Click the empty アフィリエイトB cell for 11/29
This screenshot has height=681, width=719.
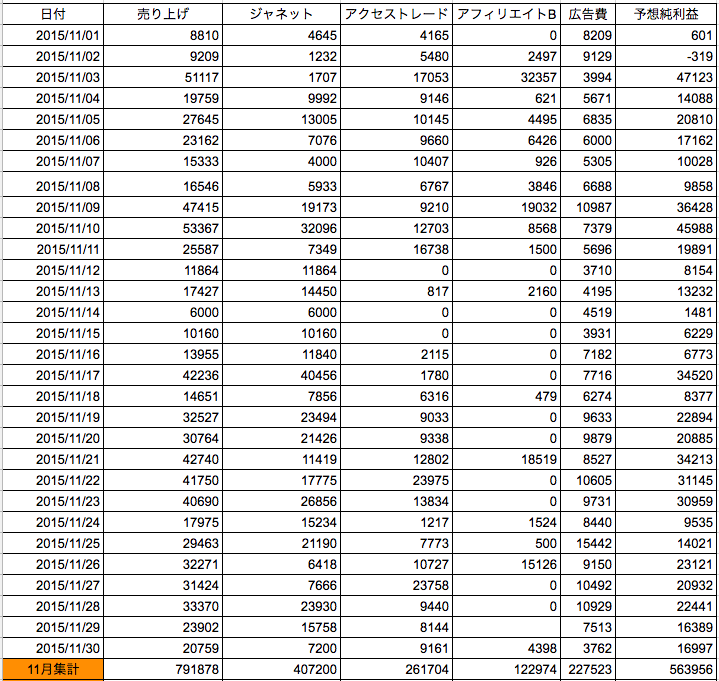pyautogui.click(x=506, y=628)
